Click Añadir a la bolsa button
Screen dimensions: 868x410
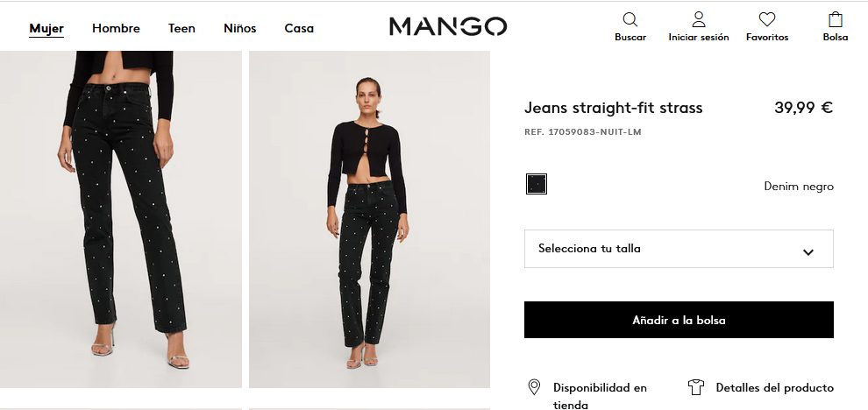679,320
